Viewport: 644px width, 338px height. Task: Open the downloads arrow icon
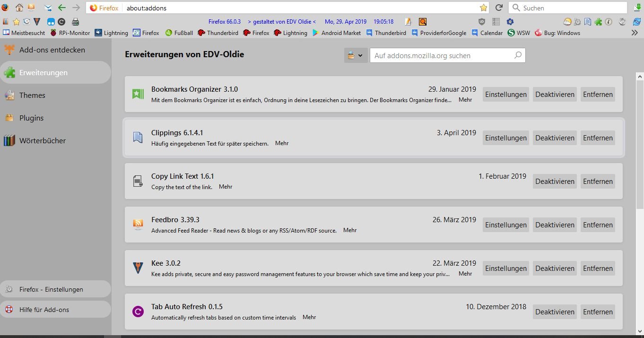pos(636,8)
